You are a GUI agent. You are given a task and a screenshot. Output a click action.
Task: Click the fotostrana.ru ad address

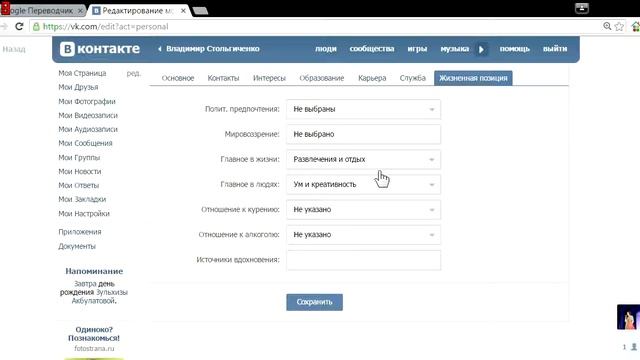click(x=94, y=349)
